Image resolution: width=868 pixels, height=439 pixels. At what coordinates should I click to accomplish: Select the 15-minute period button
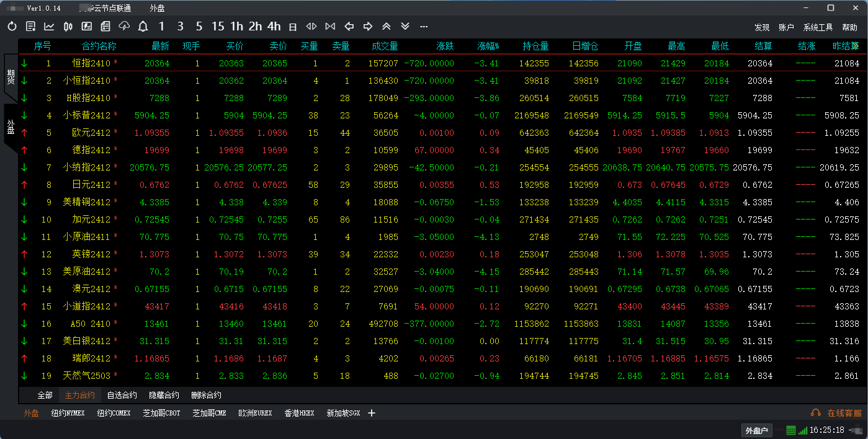pos(218,27)
